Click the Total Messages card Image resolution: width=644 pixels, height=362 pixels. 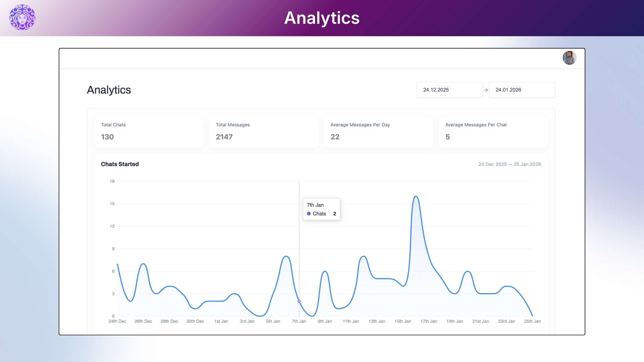coord(264,131)
